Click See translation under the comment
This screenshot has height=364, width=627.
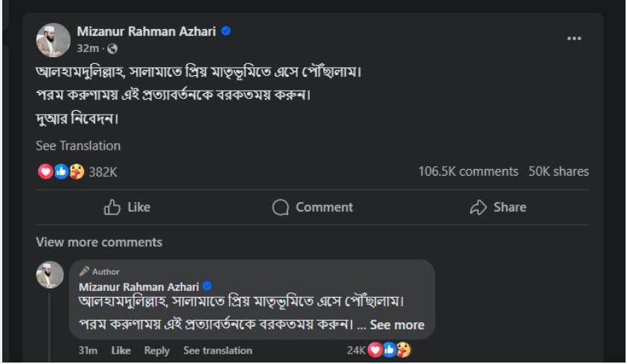[217, 350]
